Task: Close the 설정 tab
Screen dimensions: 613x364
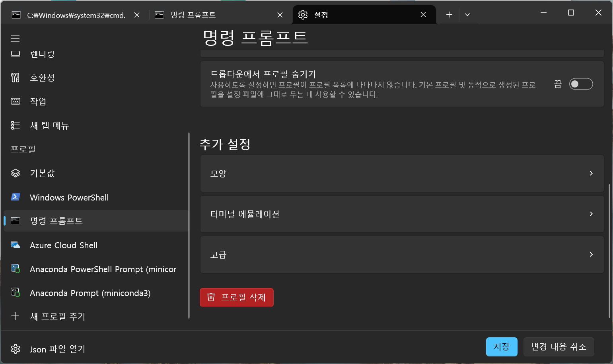Action: (x=423, y=15)
